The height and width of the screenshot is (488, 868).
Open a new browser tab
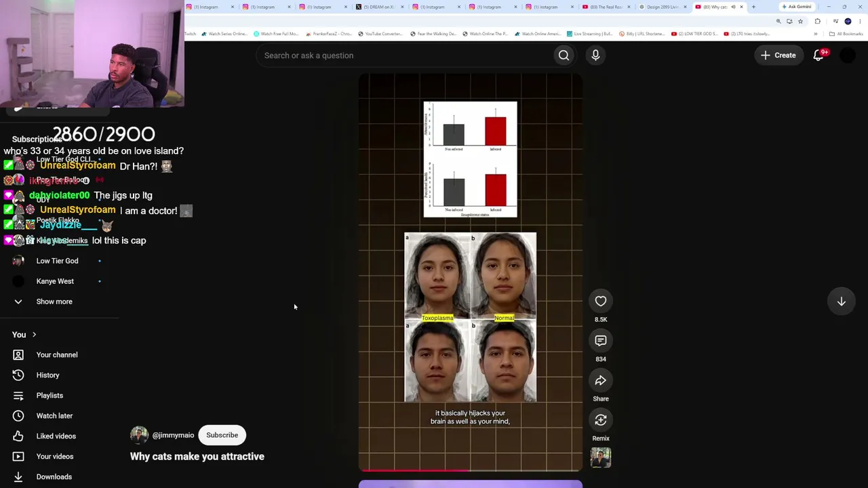tap(753, 7)
